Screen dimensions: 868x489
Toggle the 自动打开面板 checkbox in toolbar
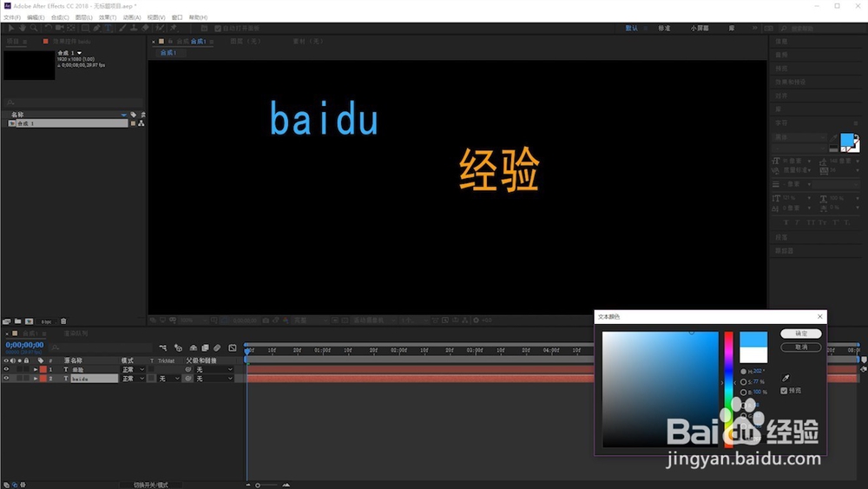tap(218, 29)
